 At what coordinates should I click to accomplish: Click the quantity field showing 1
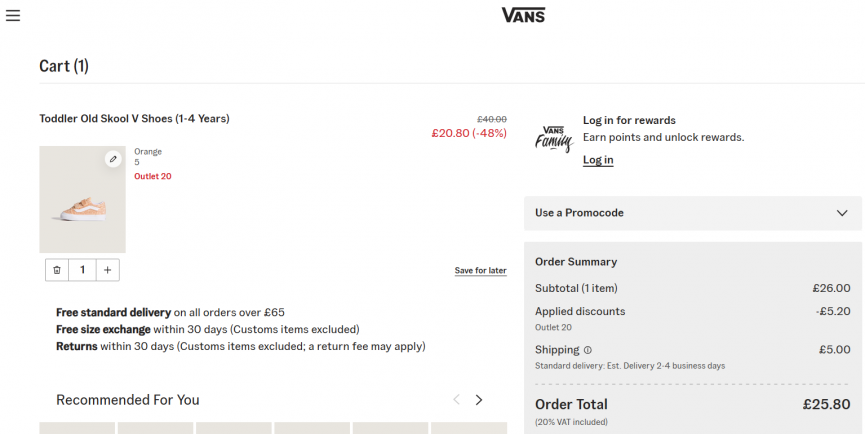pyautogui.click(x=82, y=270)
